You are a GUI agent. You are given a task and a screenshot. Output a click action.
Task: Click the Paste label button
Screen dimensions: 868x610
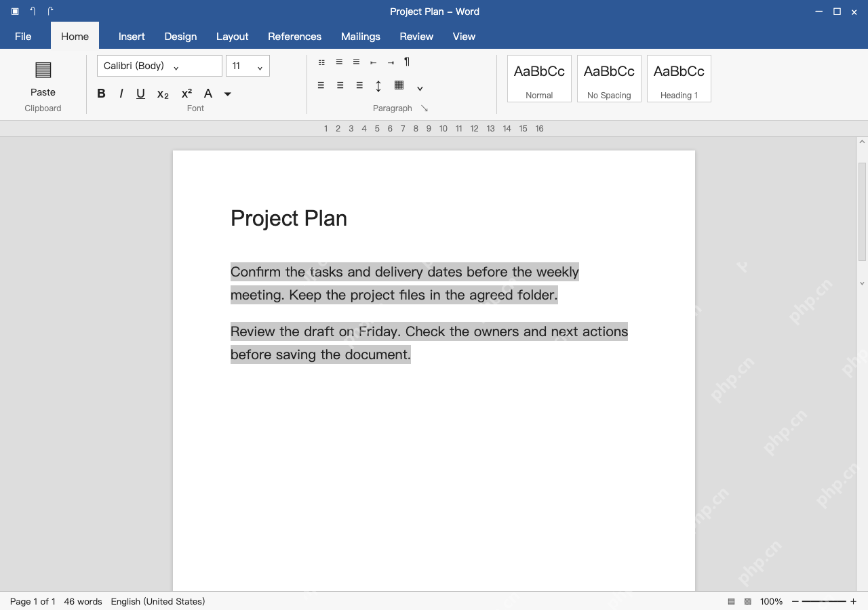click(43, 92)
